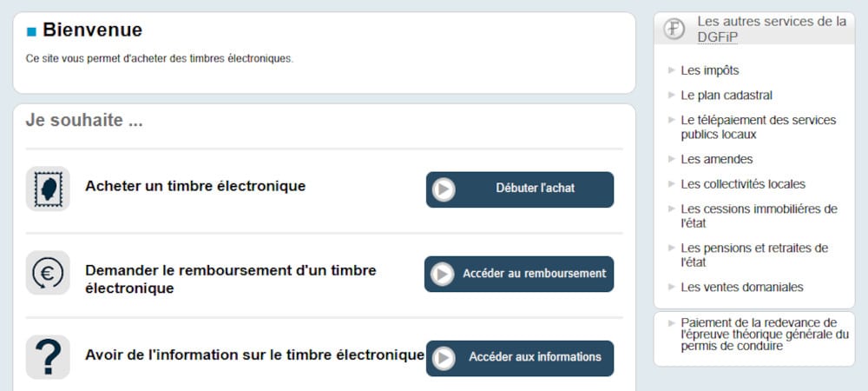868x391 pixels.
Task: Click the stamp icon beside Acheter un timbre
Action: click(x=48, y=189)
